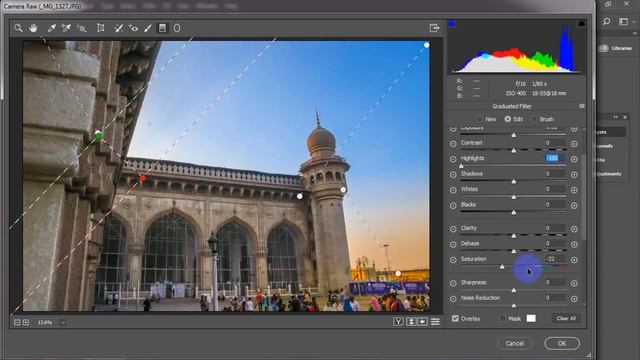Screen dimensions: 640x360
Task: Choose the Radial Filter tool
Action: (x=177, y=28)
